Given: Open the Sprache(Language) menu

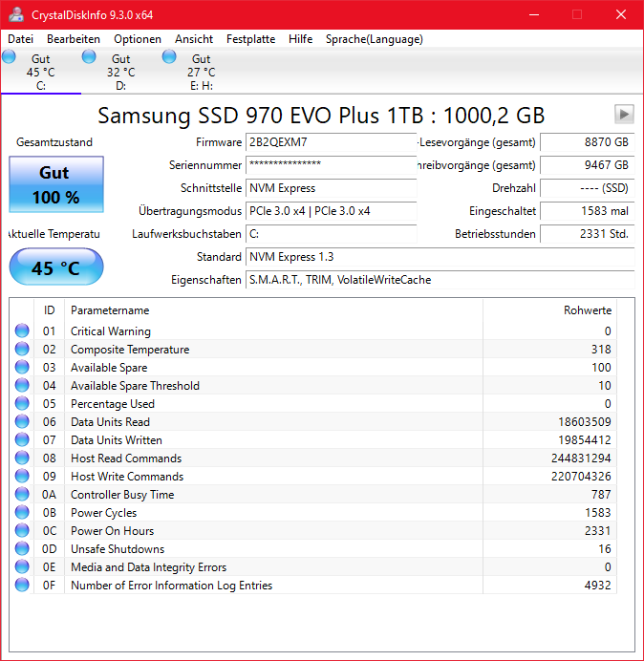Looking at the screenshot, I should 375,39.
